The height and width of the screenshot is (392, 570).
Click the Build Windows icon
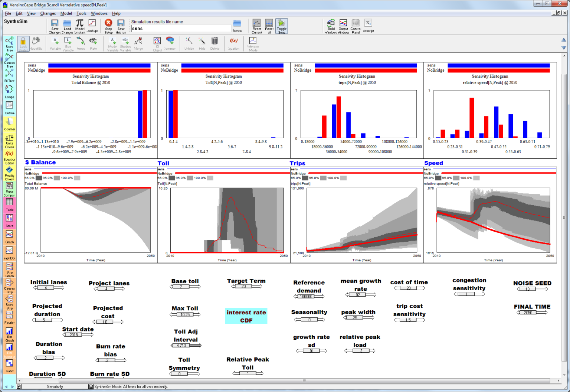[331, 26]
